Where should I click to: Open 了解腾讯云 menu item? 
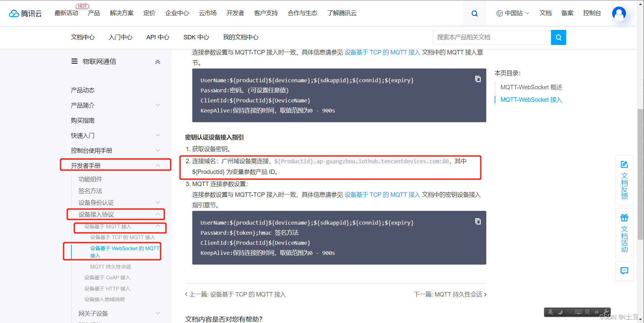tap(342, 13)
